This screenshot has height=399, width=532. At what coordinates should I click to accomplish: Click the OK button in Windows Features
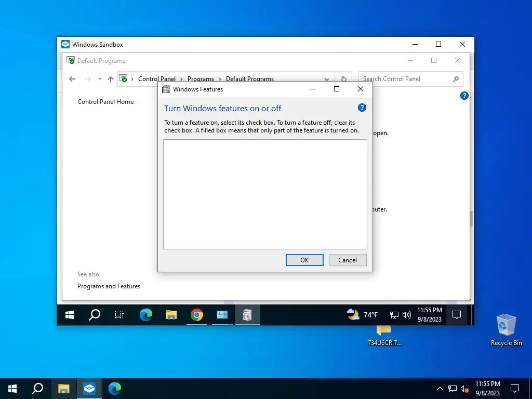304,260
